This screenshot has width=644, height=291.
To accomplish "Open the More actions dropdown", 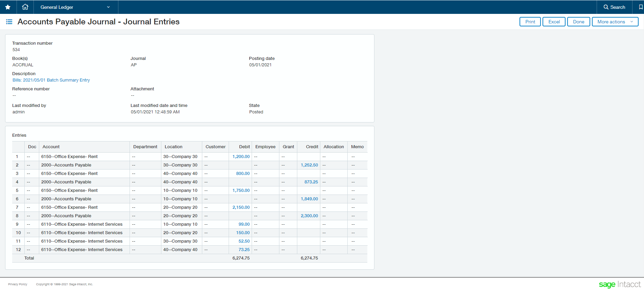I will coord(615,22).
